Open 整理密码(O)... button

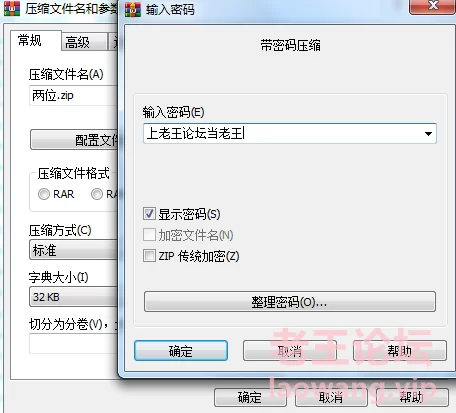290,302
